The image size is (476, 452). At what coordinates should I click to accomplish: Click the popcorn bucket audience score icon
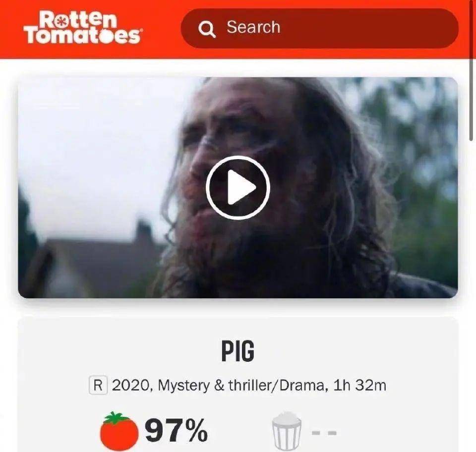coord(287,431)
